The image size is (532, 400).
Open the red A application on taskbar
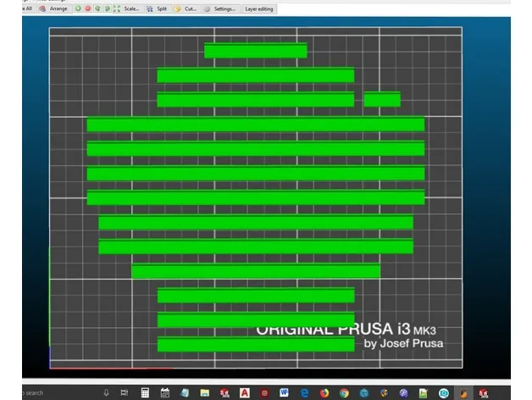[x=245, y=393]
